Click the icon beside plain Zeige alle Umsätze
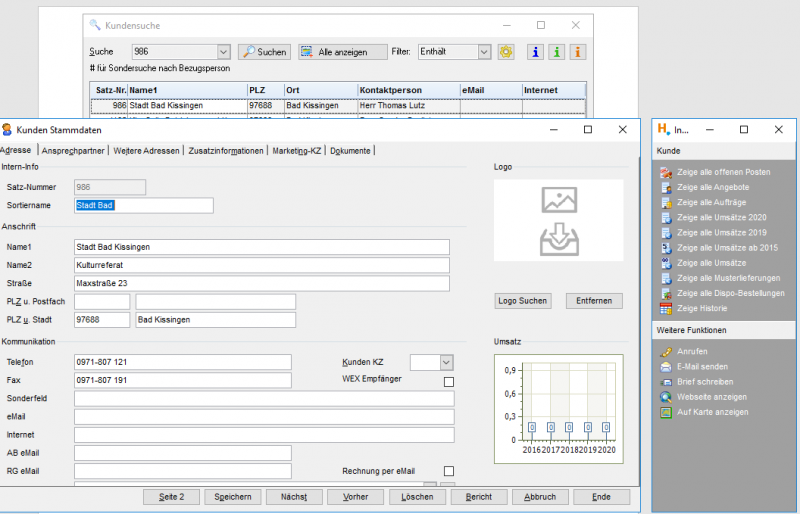800x514 pixels. [666, 263]
